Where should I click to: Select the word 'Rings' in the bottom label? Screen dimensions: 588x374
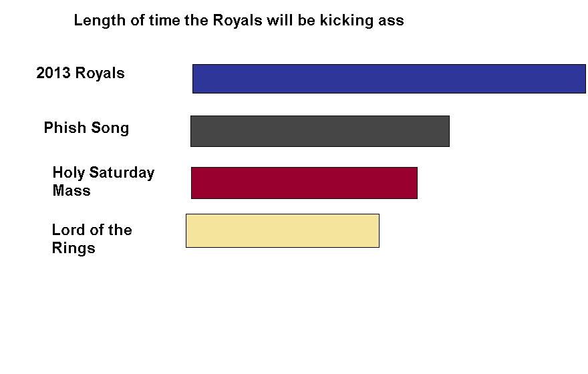click(73, 248)
